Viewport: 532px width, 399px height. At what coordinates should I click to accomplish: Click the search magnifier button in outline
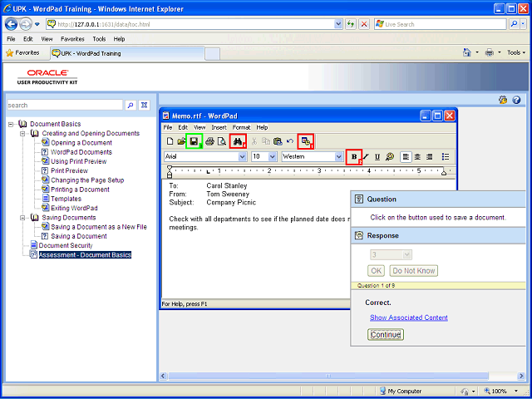tap(131, 106)
